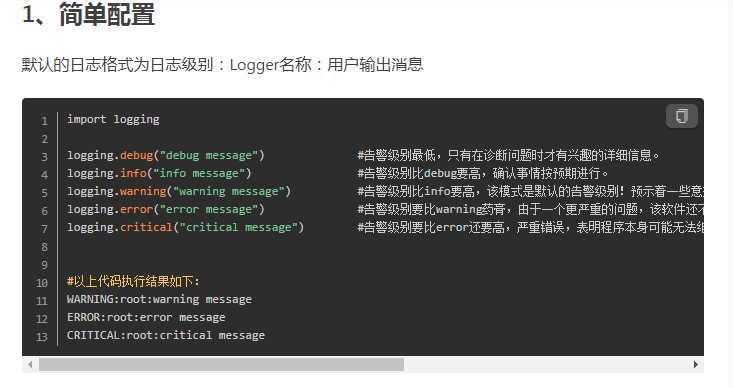733x388 pixels.
Task: Click the logging.info code statement
Action: pyautogui.click(x=159, y=173)
